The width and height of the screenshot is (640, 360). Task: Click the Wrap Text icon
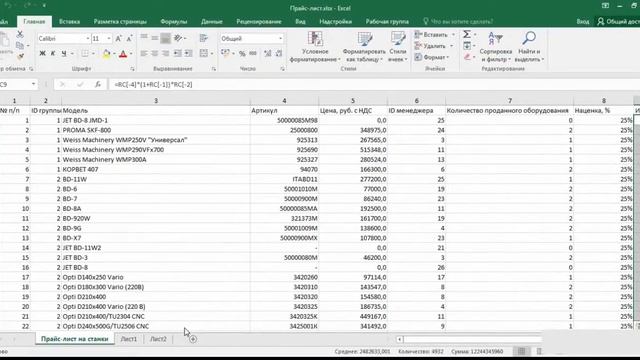(x=203, y=38)
